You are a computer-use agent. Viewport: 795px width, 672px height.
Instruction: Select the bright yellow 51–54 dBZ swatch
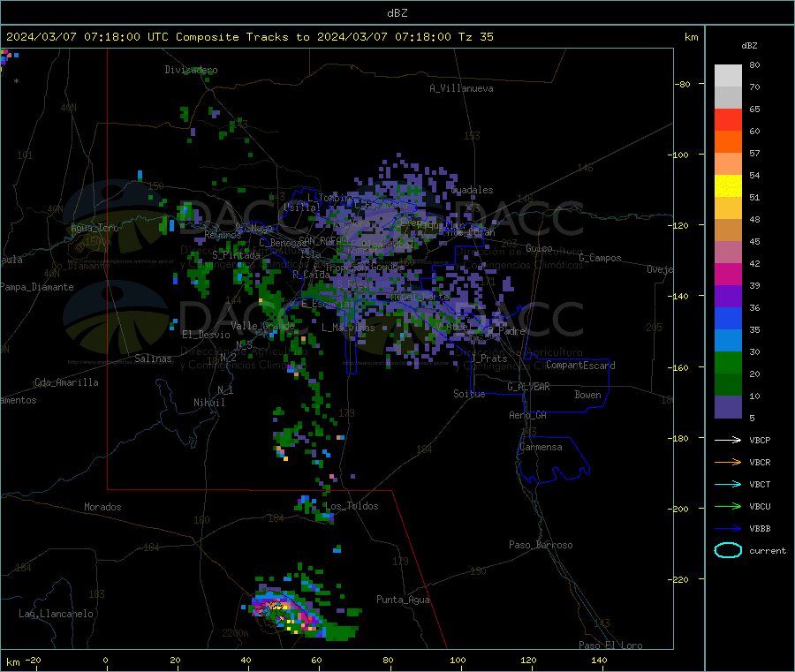[x=728, y=186]
